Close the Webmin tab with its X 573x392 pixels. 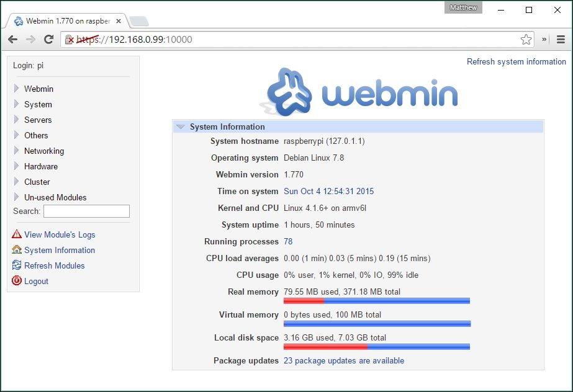(x=119, y=21)
